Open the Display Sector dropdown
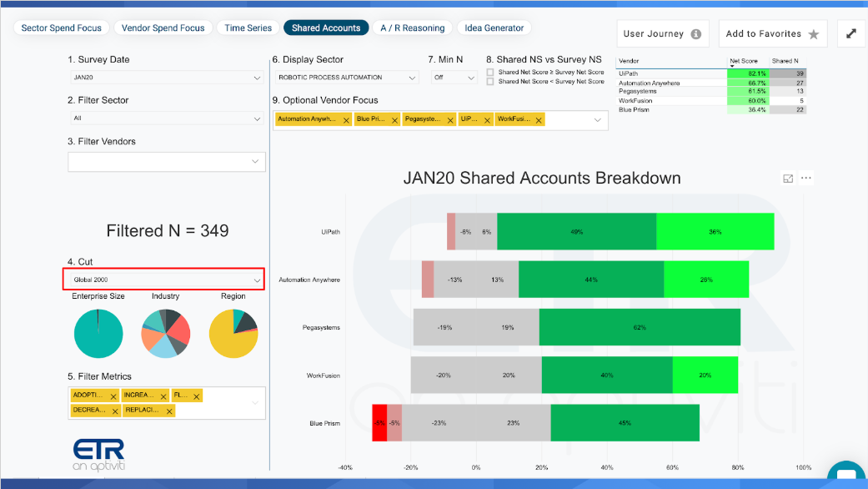Image resolution: width=868 pixels, height=489 pixels. 347,78
